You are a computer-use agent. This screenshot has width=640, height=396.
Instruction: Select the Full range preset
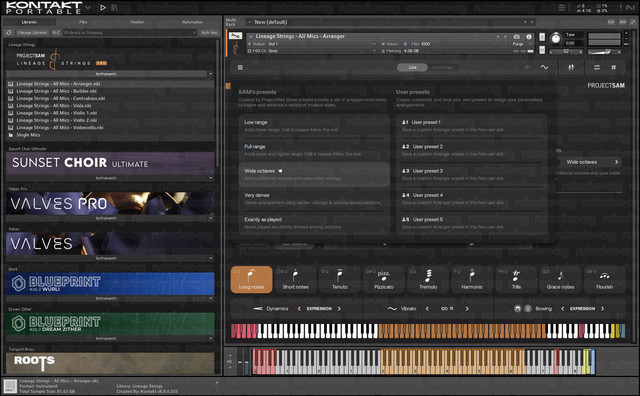pos(313,150)
